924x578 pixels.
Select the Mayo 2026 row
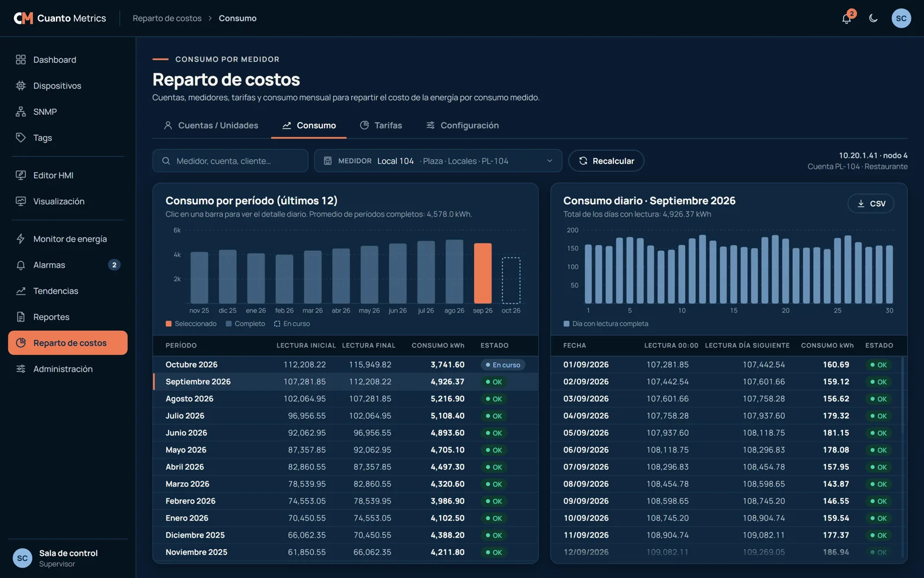pos(346,450)
